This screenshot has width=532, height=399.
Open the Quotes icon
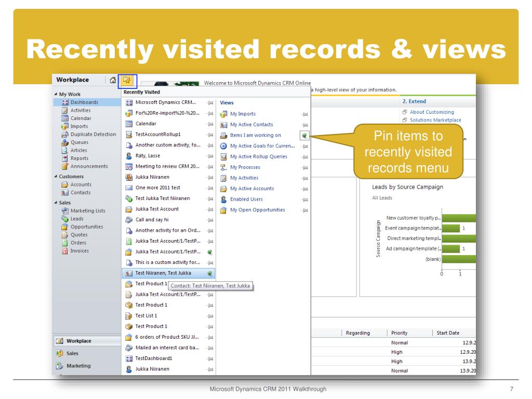65,235
